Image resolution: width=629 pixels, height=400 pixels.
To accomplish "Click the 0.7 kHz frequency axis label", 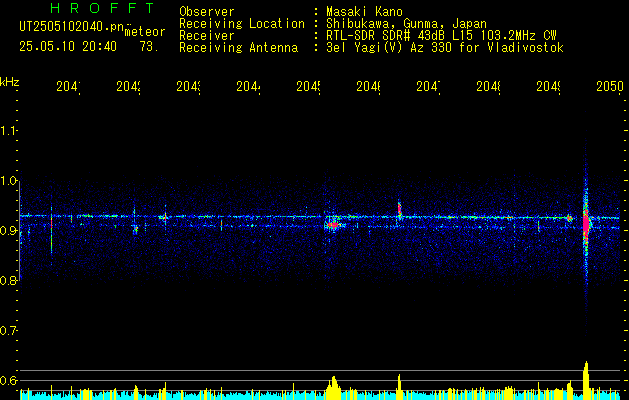I will (8, 331).
